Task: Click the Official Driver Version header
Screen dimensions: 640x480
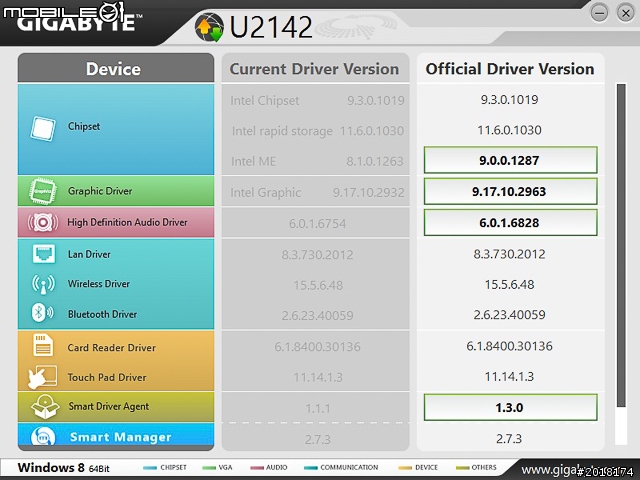Action: [x=510, y=69]
